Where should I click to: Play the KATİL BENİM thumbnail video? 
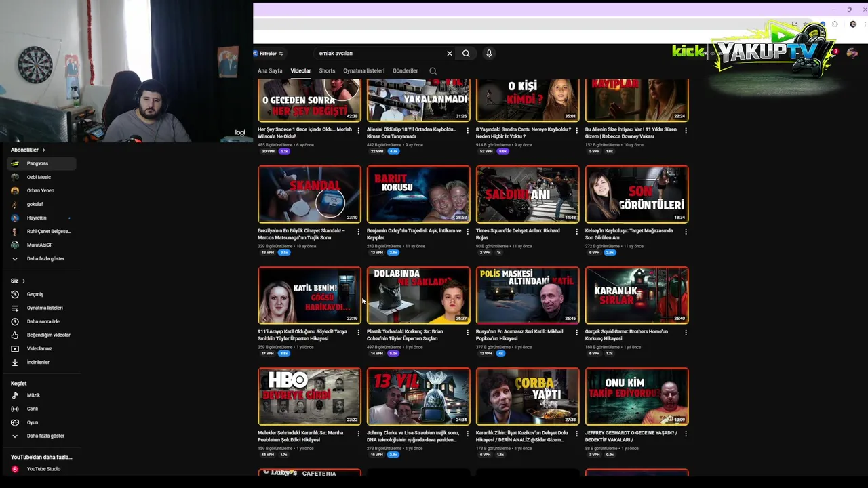click(309, 296)
